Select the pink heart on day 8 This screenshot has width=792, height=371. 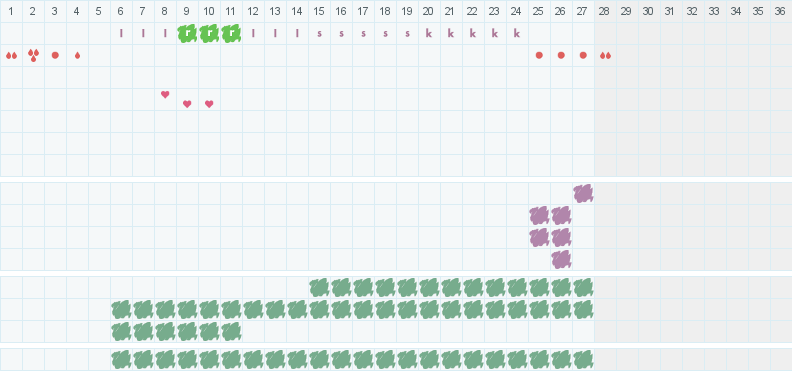[165, 94]
